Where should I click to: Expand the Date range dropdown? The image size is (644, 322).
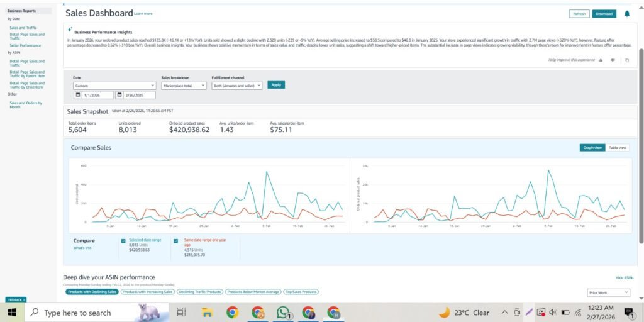(114, 86)
